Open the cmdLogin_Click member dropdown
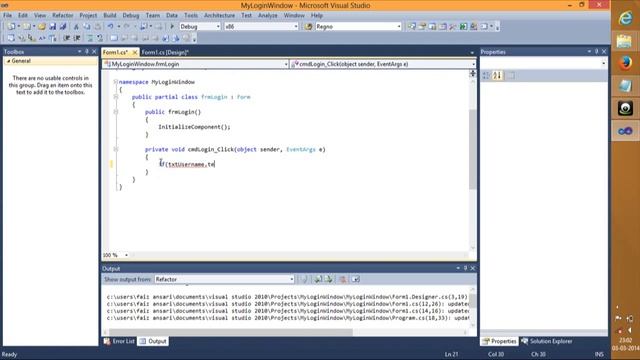The height and width of the screenshot is (360, 640). click(473, 64)
